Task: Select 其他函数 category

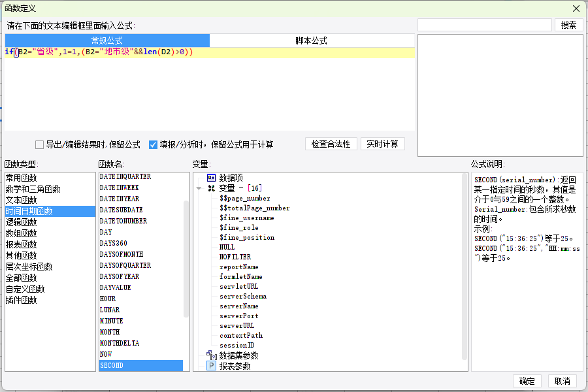Action: point(50,255)
